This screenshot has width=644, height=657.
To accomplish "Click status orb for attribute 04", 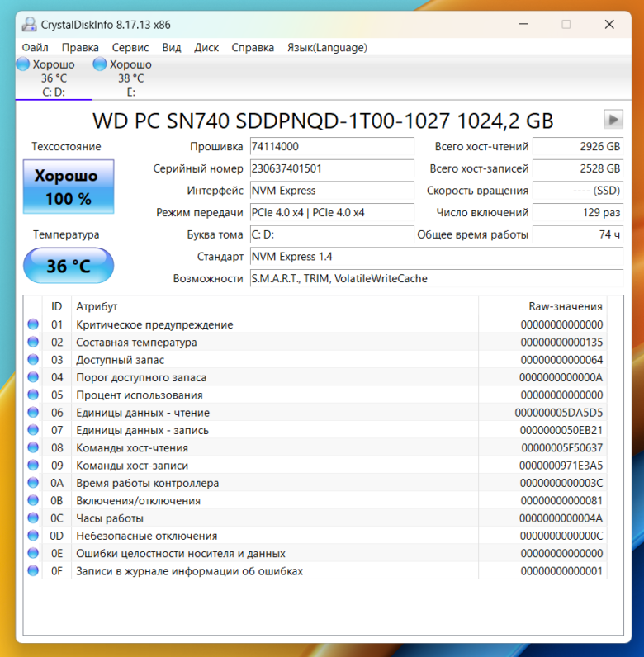I will coord(33,377).
